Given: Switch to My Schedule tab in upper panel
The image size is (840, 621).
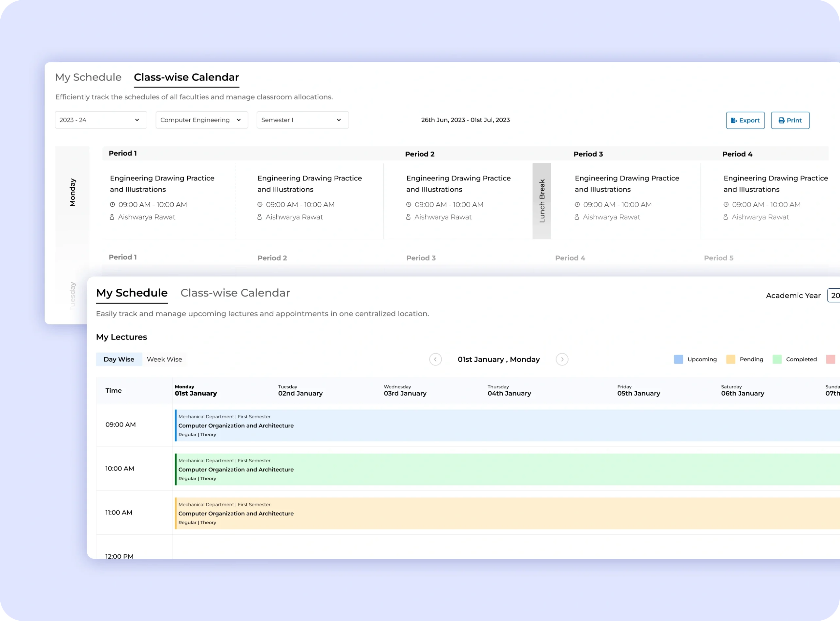Looking at the screenshot, I should point(88,77).
